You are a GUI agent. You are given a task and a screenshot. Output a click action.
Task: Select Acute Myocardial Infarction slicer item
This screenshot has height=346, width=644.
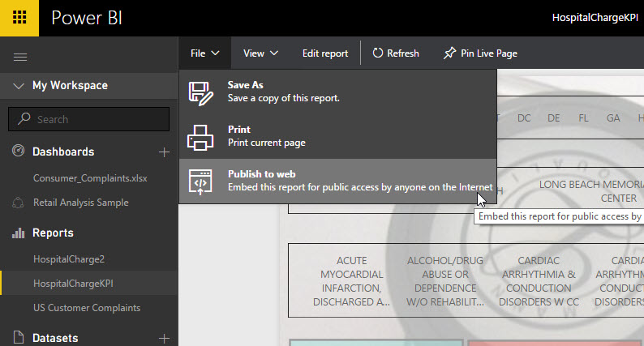[351, 281]
